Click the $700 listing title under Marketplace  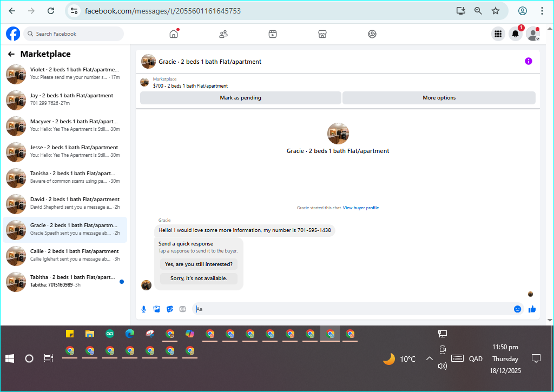tap(190, 86)
